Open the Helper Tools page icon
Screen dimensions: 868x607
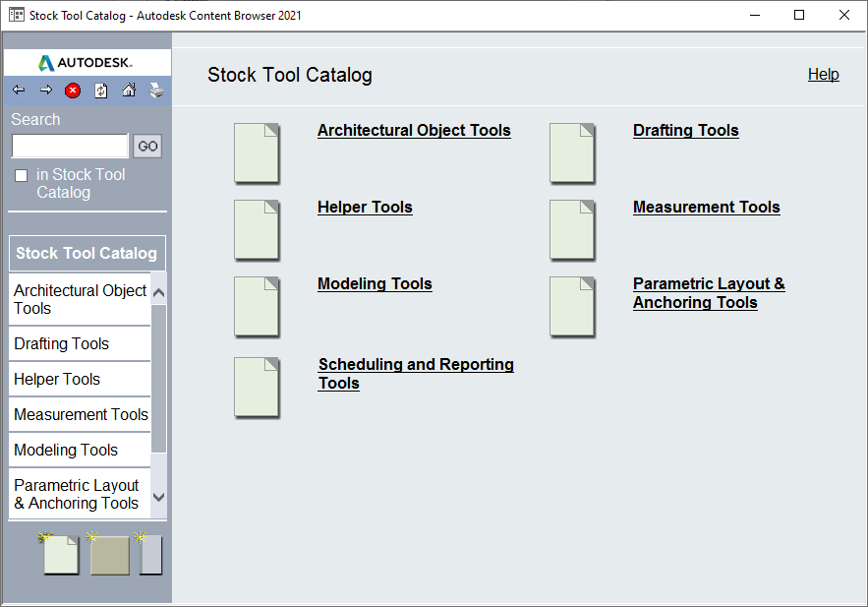(x=257, y=230)
